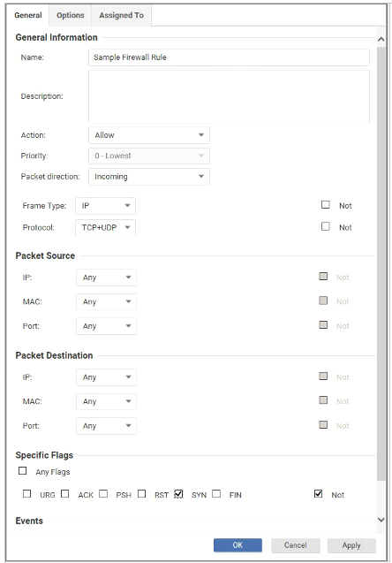The width and height of the screenshot is (392, 563).
Task: Switch to the Options tab
Action: tap(71, 15)
